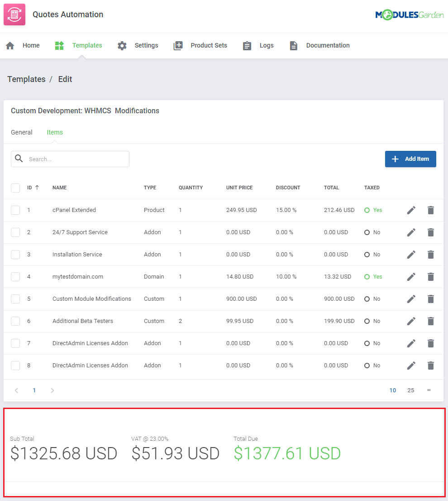Image resolution: width=448 pixels, height=501 pixels.
Task: Delete the mytestdomain.com item
Action: point(431,277)
